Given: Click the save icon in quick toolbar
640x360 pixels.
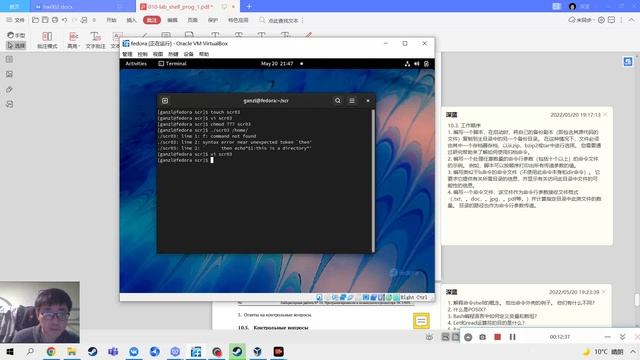Looking at the screenshot, I should [x=45, y=20].
